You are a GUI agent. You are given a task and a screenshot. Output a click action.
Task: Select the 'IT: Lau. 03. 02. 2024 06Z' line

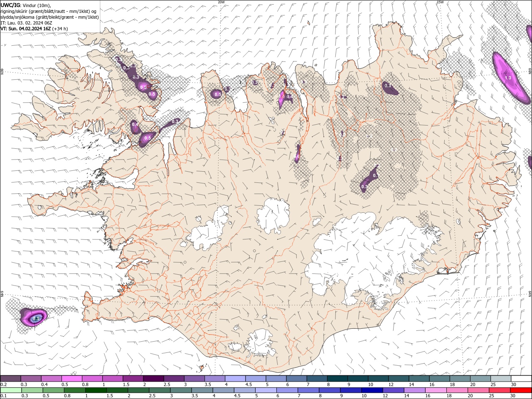pos(27,23)
